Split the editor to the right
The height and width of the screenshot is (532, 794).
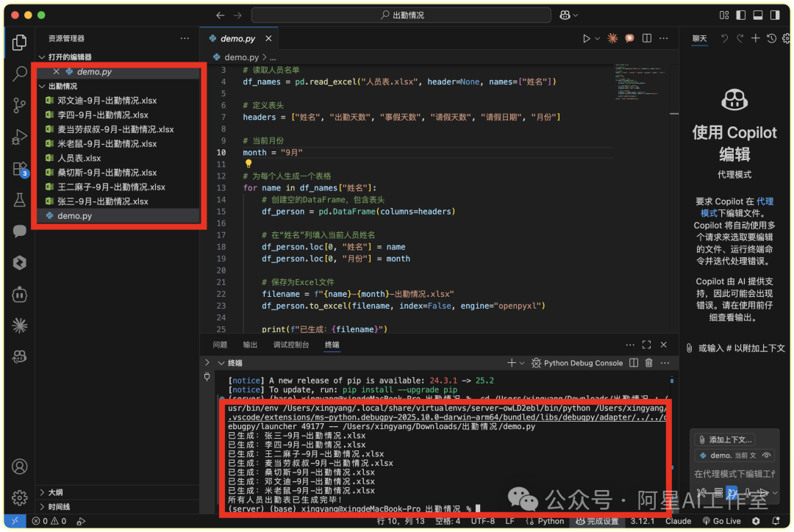coord(646,38)
